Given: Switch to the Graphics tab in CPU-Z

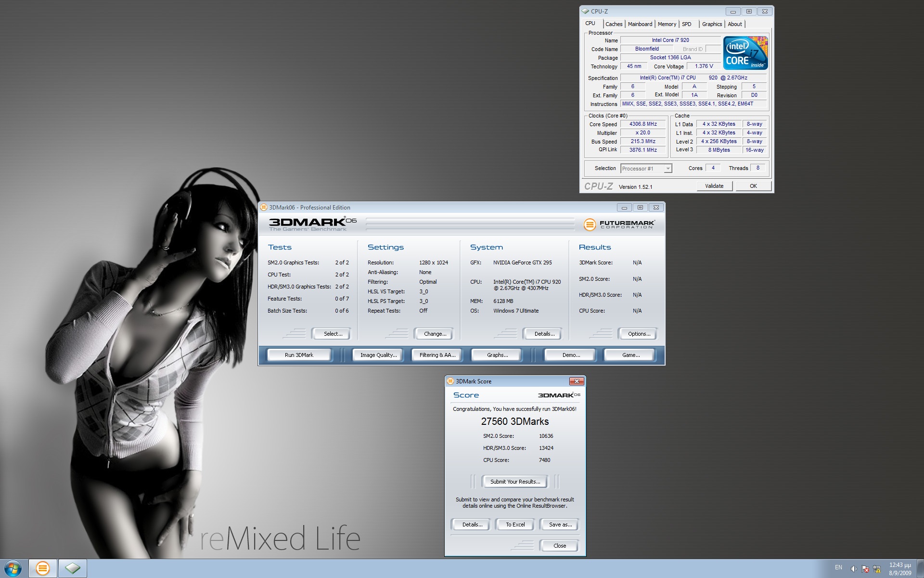Looking at the screenshot, I should pos(712,24).
